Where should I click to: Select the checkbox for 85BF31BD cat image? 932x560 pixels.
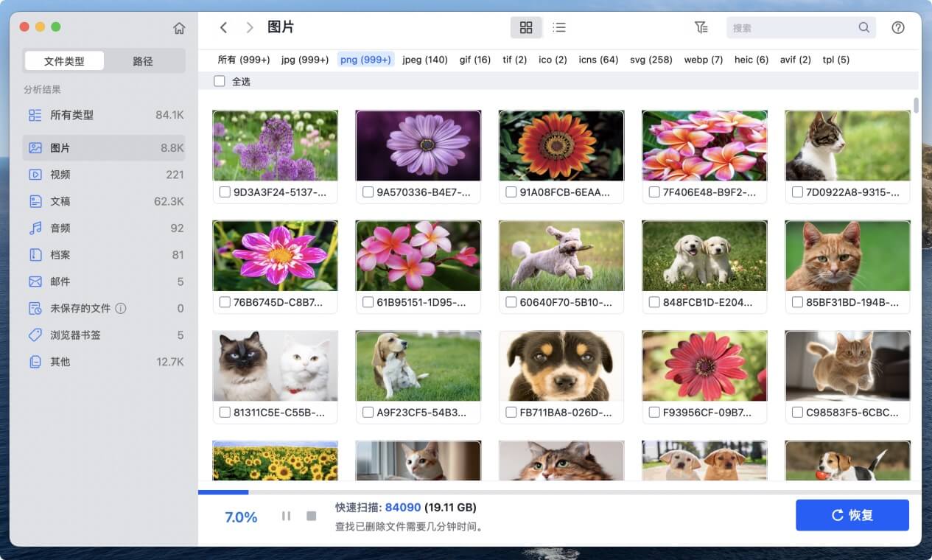point(797,303)
